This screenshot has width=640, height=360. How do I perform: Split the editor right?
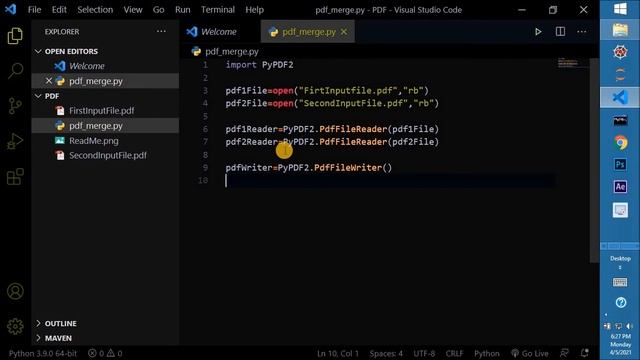click(560, 32)
